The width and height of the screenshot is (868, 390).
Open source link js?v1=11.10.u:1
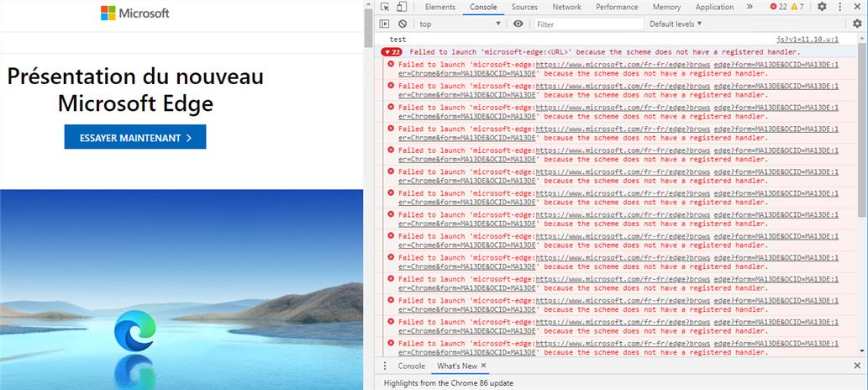[x=808, y=40]
